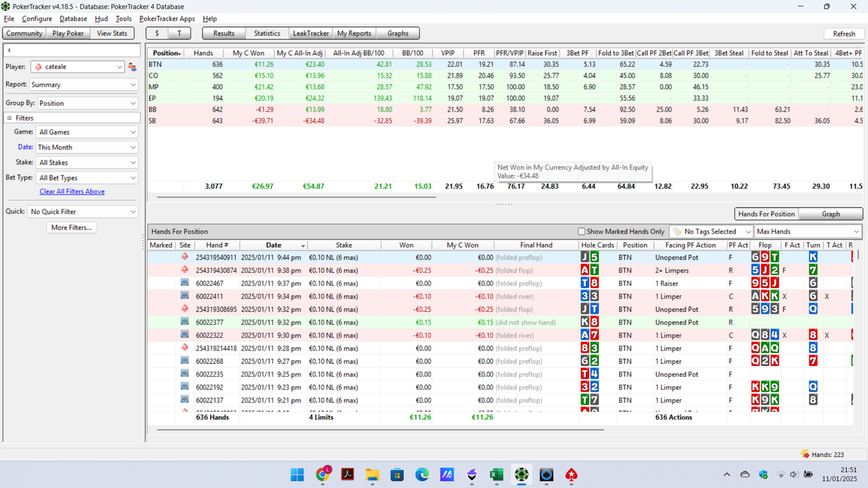The image size is (868, 488).
Task: Click the AKK flop cards icon
Action: pyautogui.click(x=765, y=296)
